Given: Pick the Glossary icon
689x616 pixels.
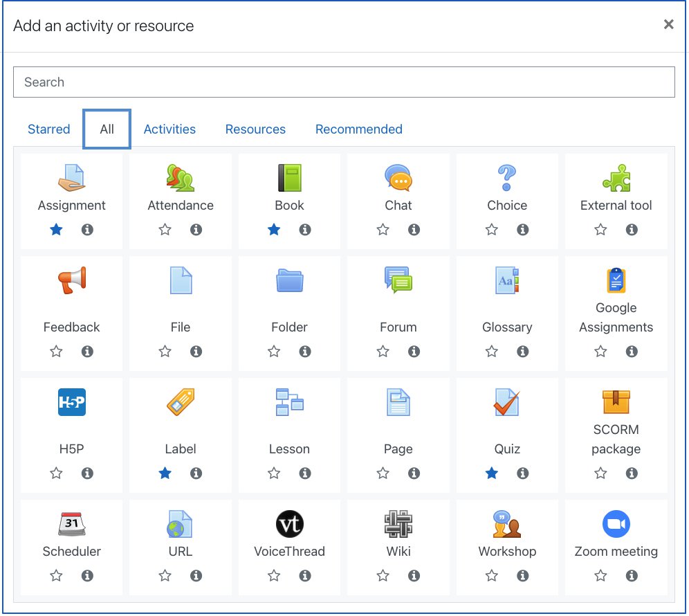Looking at the screenshot, I should point(506,280).
